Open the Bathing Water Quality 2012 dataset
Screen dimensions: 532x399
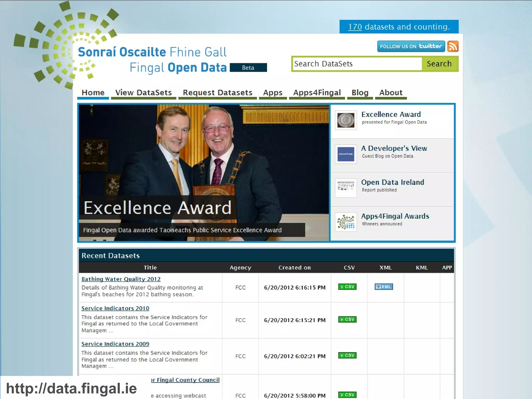[x=121, y=279]
